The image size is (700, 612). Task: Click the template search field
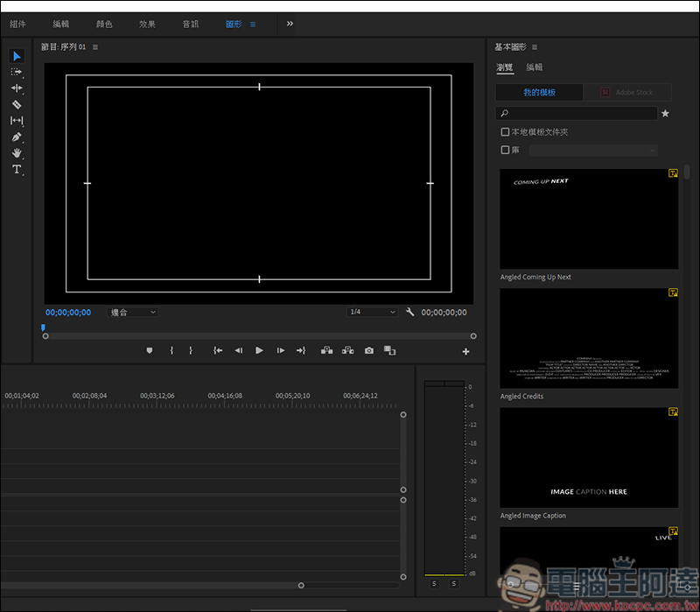pos(577,114)
